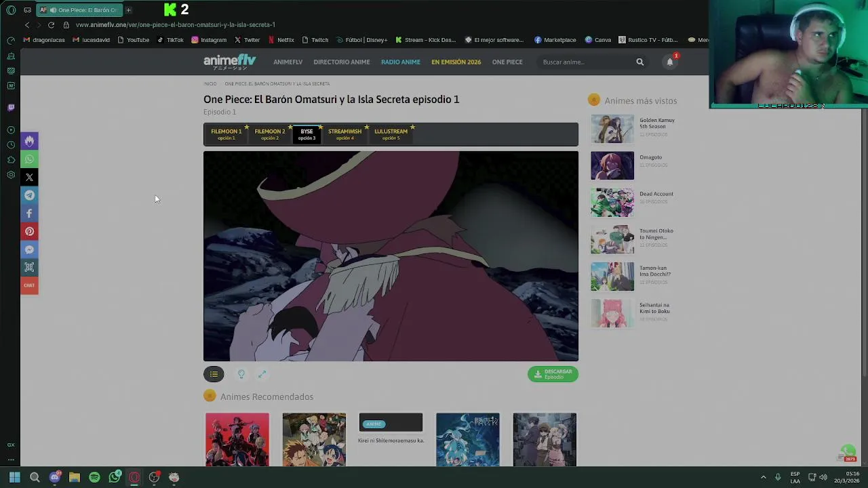Viewport: 868px width, 488px height.
Task: Open the Canva bookmark
Action: (598, 40)
